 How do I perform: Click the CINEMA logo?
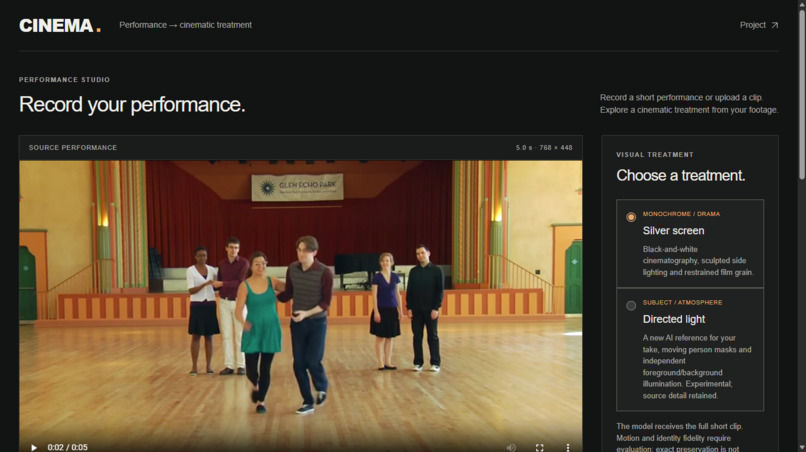(x=60, y=25)
